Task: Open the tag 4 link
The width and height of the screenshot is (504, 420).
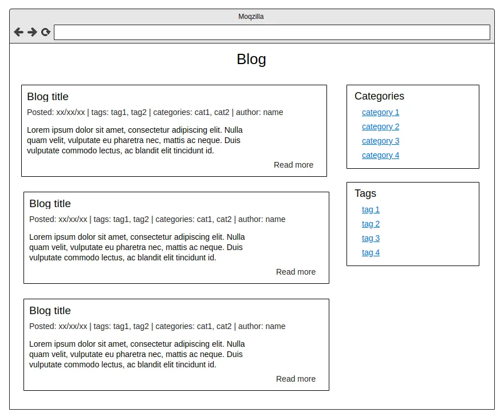Action: (x=371, y=252)
